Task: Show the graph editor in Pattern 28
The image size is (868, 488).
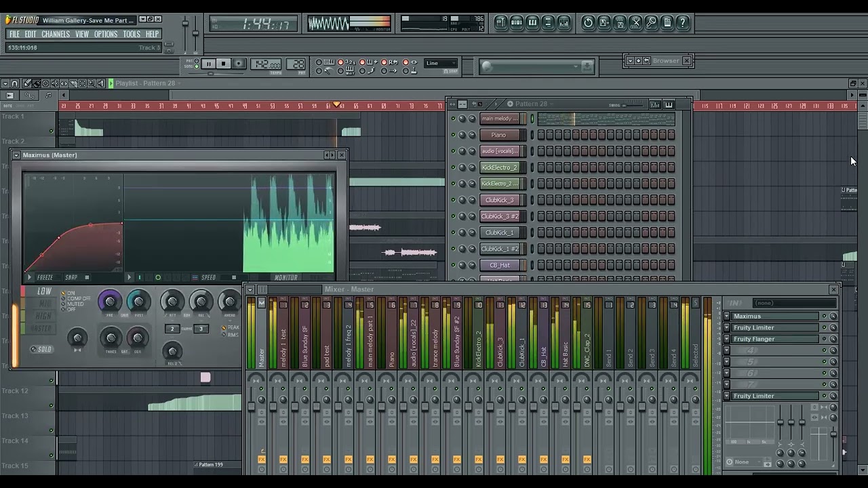Action: point(655,104)
